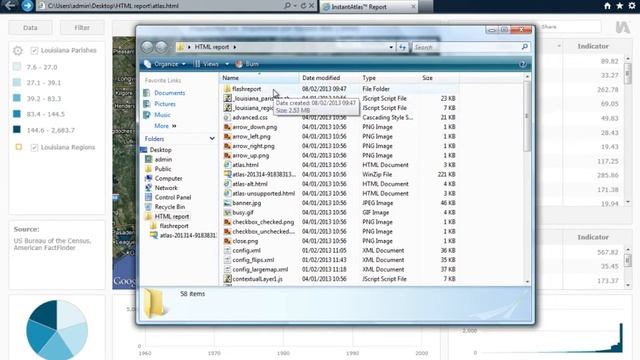Click the Explorer refresh button
The width and height of the screenshot is (640, 360).
[402, 47]
